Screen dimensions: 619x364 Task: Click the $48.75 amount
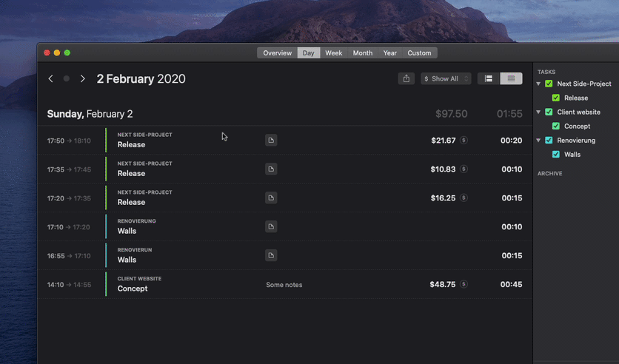(x=443, y=284)
